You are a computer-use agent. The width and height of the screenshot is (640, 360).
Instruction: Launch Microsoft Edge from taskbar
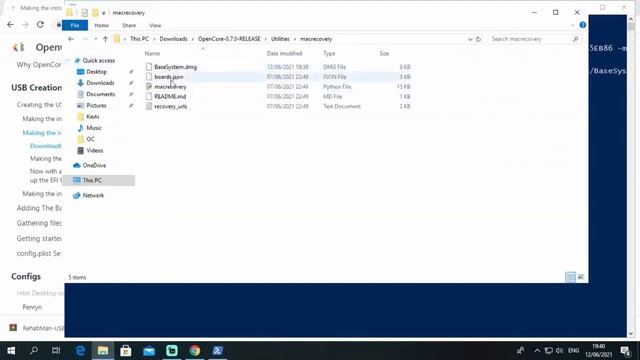[x=80, y=351]
